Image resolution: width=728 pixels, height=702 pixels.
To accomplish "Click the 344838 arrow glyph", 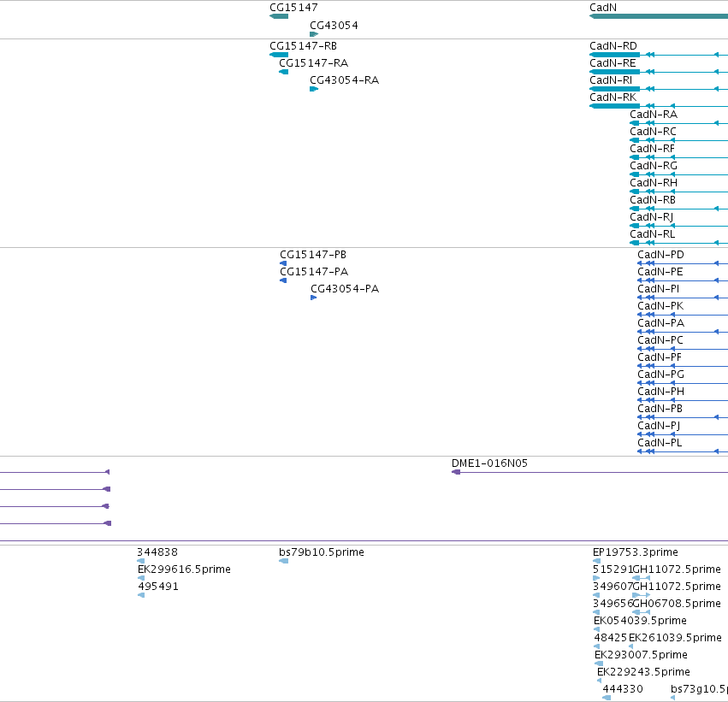I will click(140, 561).
